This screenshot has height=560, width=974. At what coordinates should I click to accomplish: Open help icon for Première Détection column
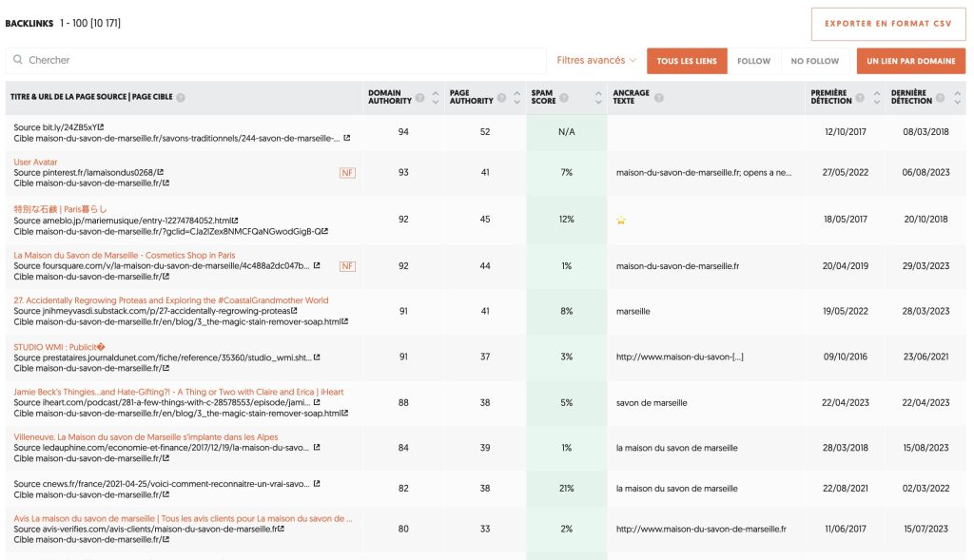point(860,98)
